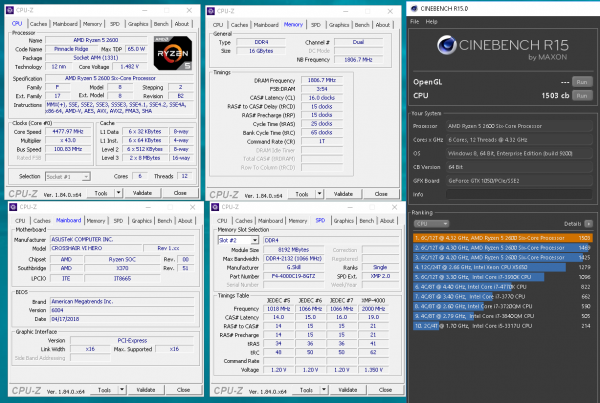Click the Details arrow icon in Ranking
The image size is (600, 403).
[591, 224]
